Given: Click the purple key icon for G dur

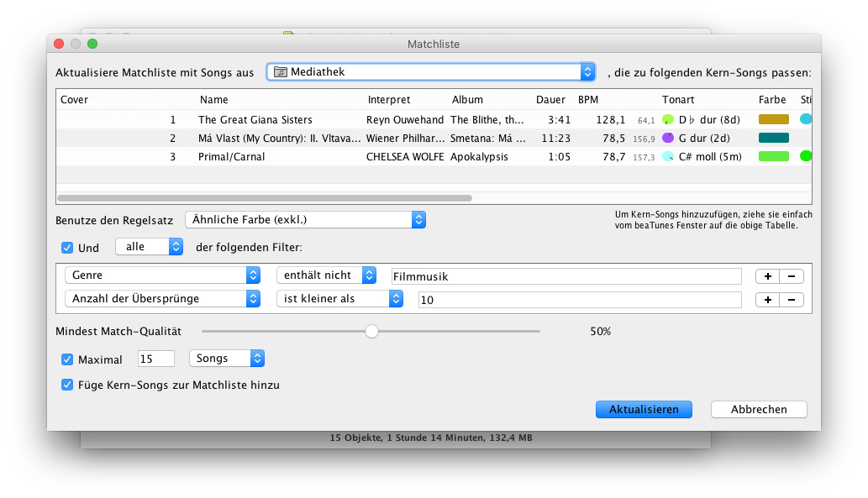Looking at the screenshot, I should (668, 138).
